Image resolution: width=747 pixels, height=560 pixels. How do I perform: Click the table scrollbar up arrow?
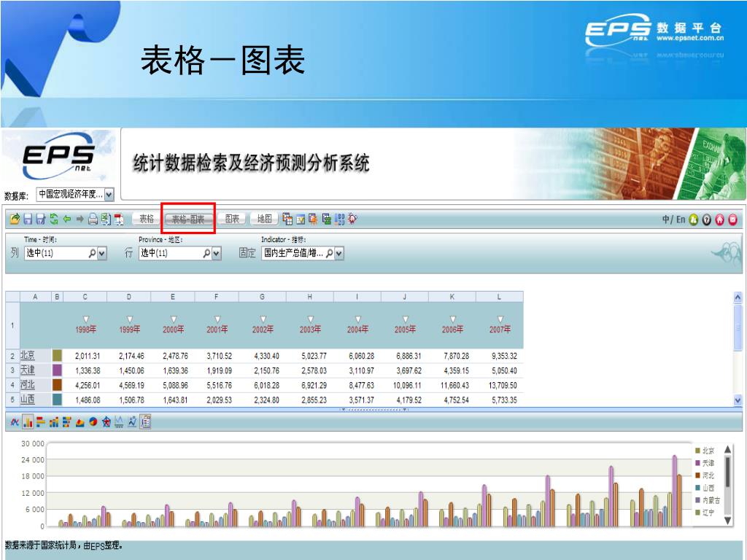738,297
